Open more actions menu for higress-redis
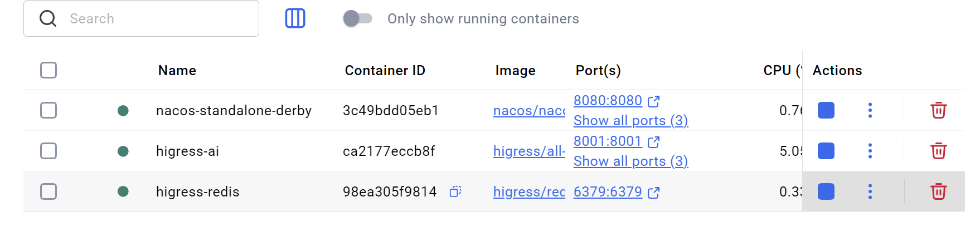 870,191
